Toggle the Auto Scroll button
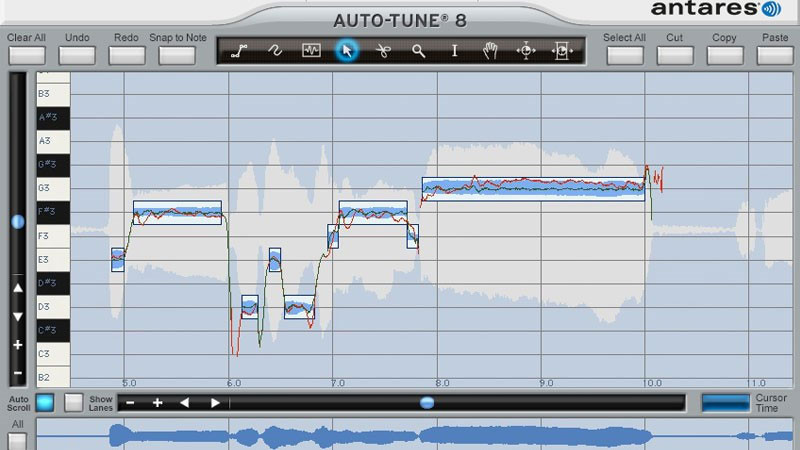Viewport: 800px width, 450px height. tap(45, 403)
